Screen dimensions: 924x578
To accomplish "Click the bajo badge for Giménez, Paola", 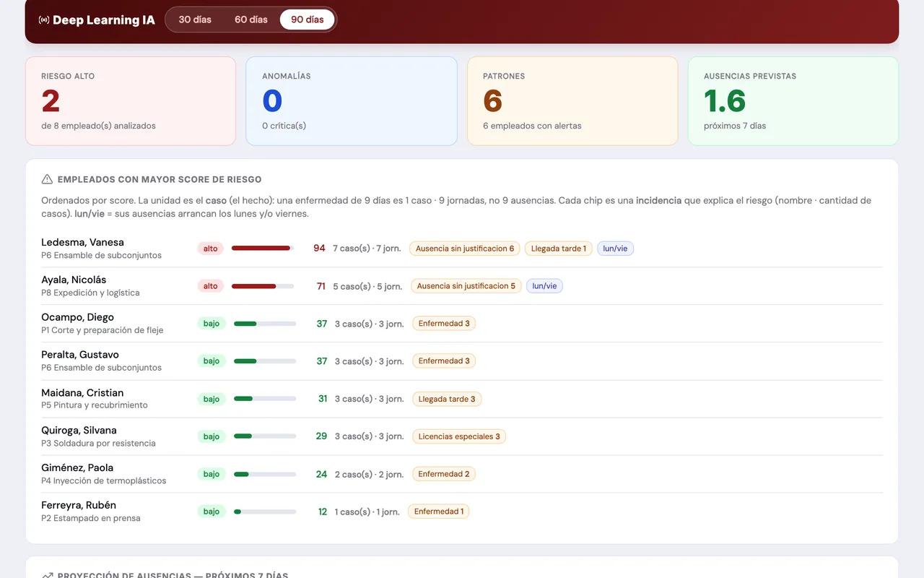I will [212, 474].
